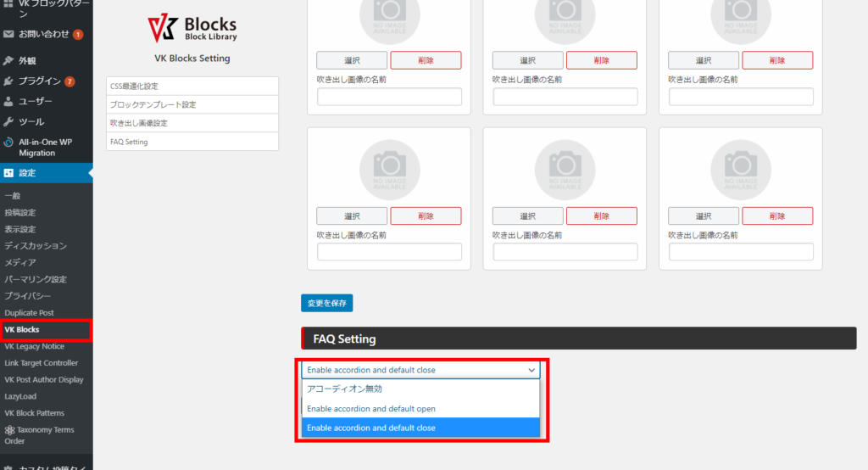Open 投稿設定 submenu item

pos(20,212)
